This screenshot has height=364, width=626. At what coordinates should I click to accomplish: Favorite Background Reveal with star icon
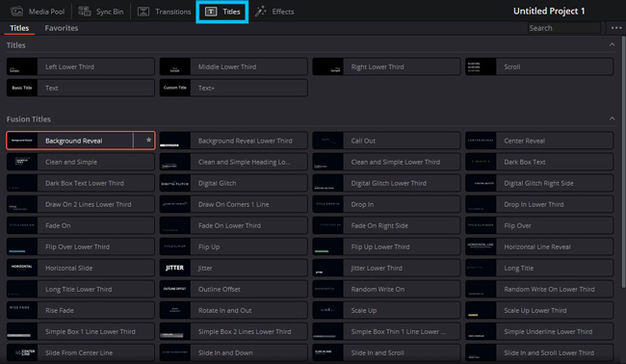point(148,140)
